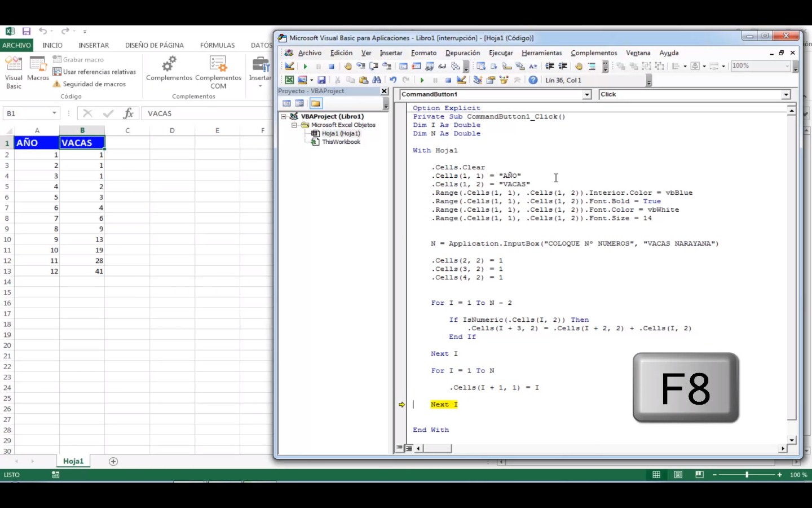The image size is (812, 508).
Task: Open Insert UserForm dropdown arrow
Action: (312, 80)
